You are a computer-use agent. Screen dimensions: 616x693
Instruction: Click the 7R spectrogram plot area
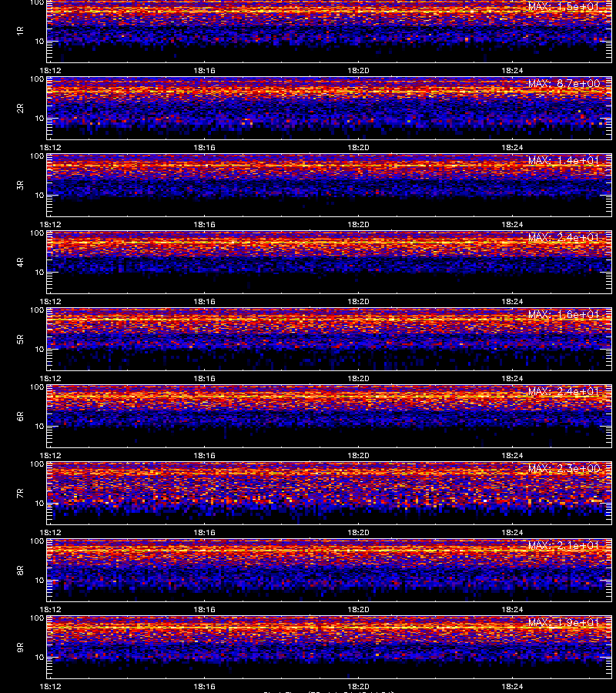tap(330, 494)
